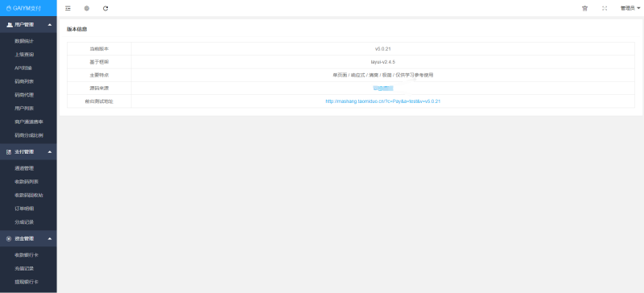Click the fullscreen icon at top right
This screenshot has width=644, height=293.
coord(605,8)
